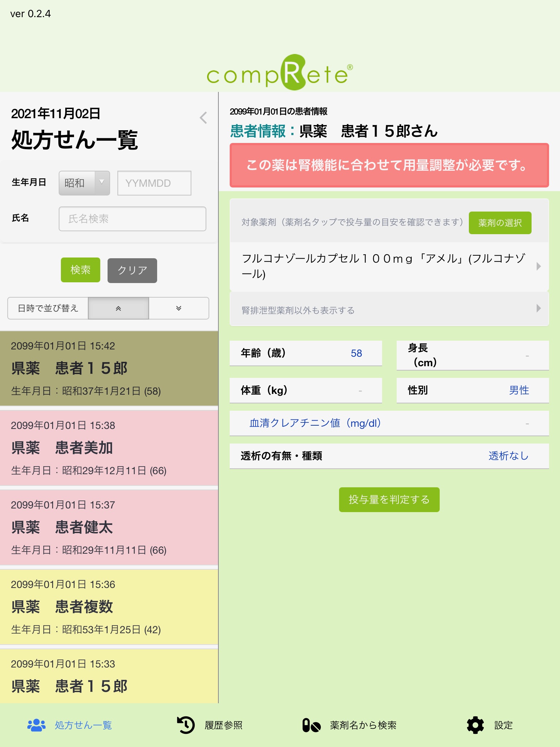Sort by date ascending with up arrows

pyautogui.click(x=118, y=309)
